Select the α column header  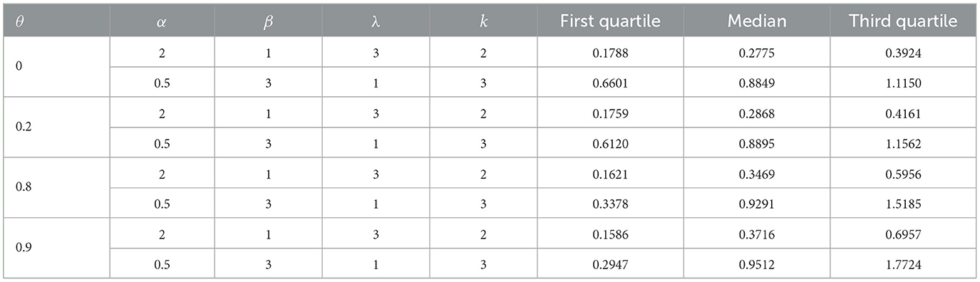tap(162, 22)
